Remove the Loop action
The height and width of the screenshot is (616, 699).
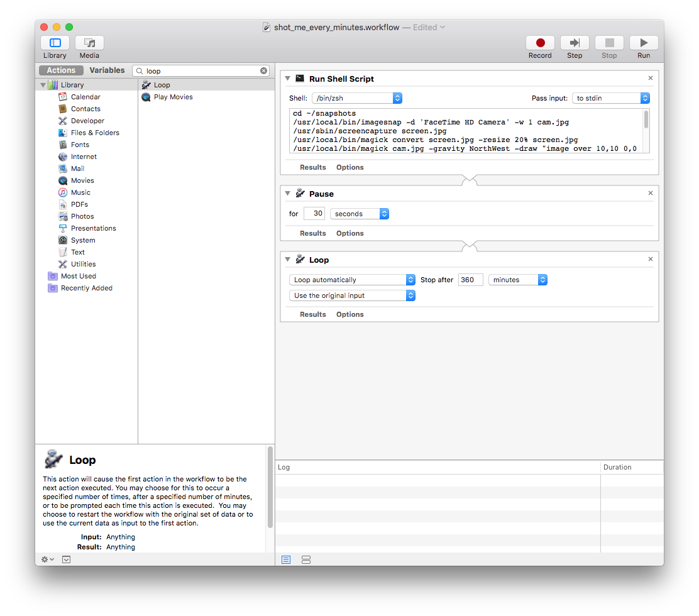(x=651, y=259)
